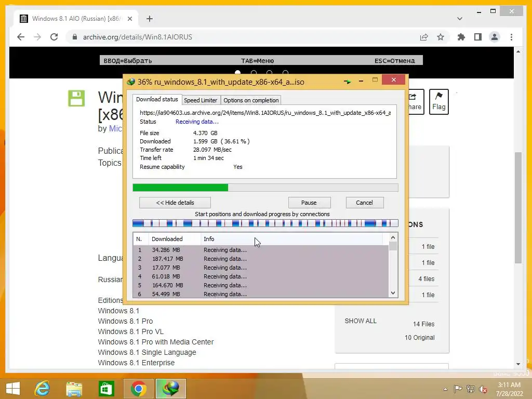The image size is (532, 399).
Task: Click the Flag button on archive page
Action: tap(438, 102)
